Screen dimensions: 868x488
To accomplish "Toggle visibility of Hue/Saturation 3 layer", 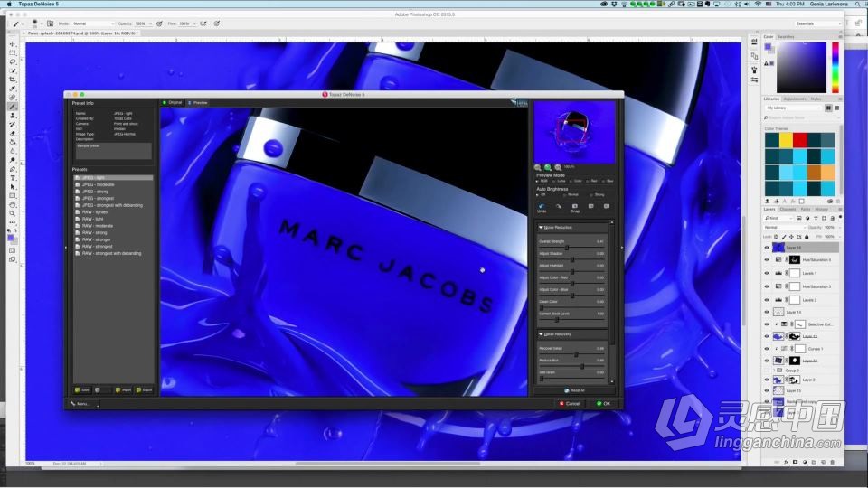I will coord(767,286).
